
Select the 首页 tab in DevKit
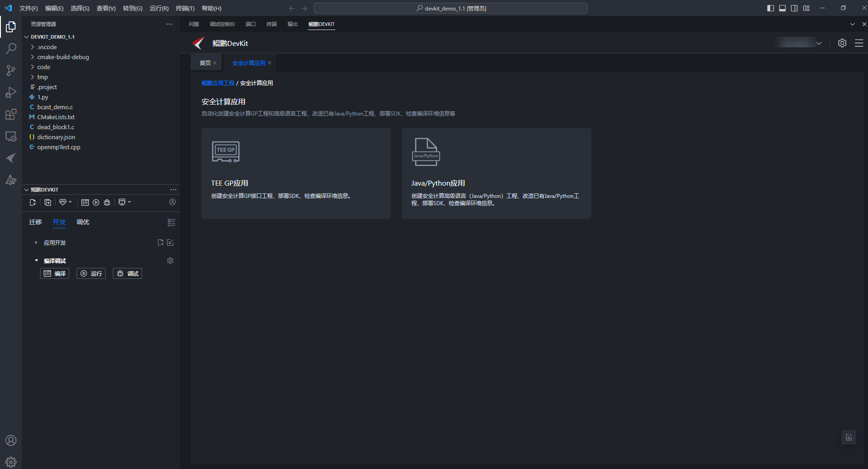click(x=205, y=63)
